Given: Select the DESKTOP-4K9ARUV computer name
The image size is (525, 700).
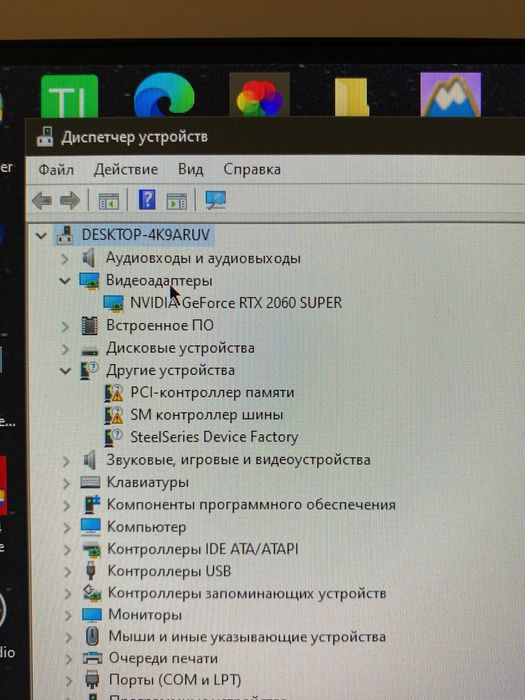Looking at the screenshot, I should (x=146, y=235).
